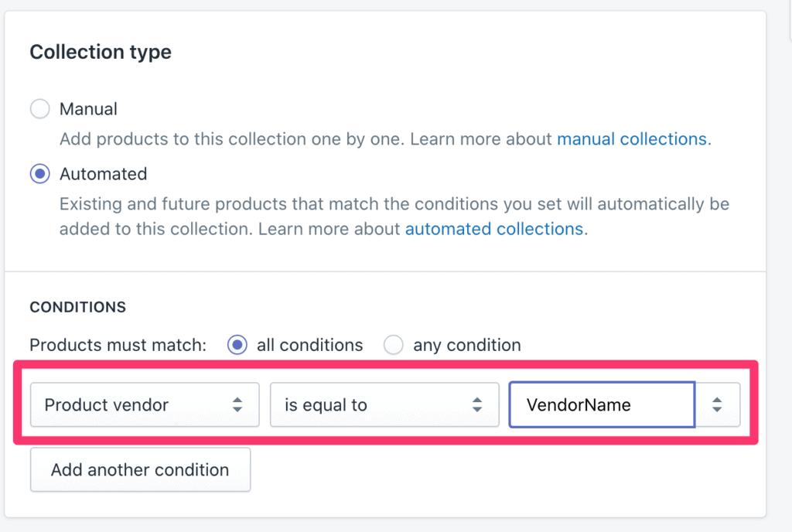Click the up-down arrows icon in "is equal to"
Screen dimensions: 792x532
tap(477, 404)
